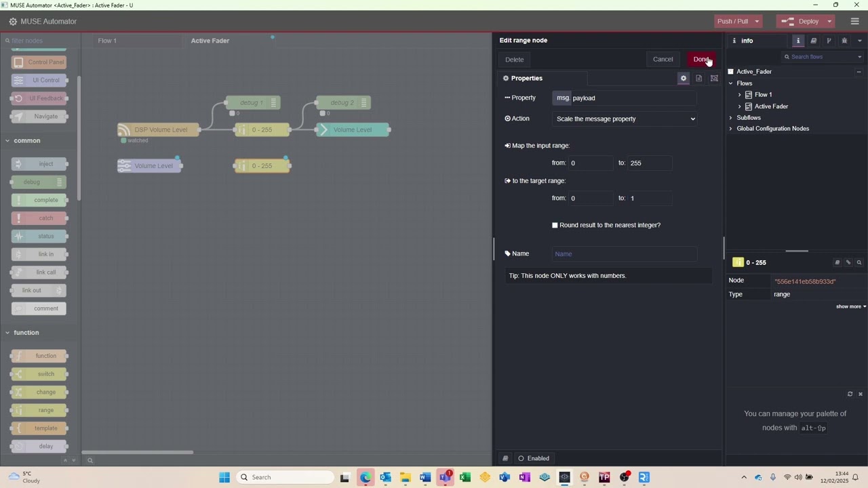The width and height of the screenshot is (868, 488).
Task: Click the Deploy button
Action: [800, 22]
